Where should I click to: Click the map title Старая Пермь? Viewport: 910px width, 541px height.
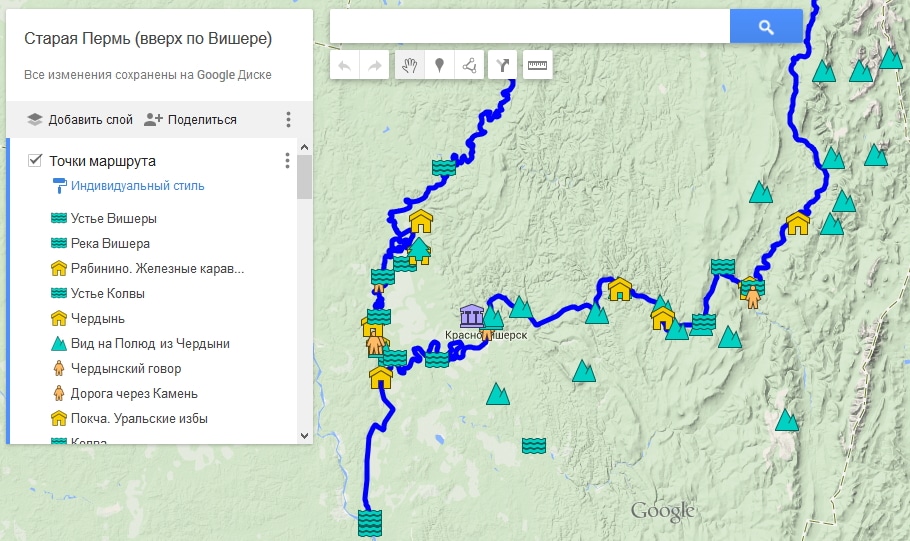(148, 39)
